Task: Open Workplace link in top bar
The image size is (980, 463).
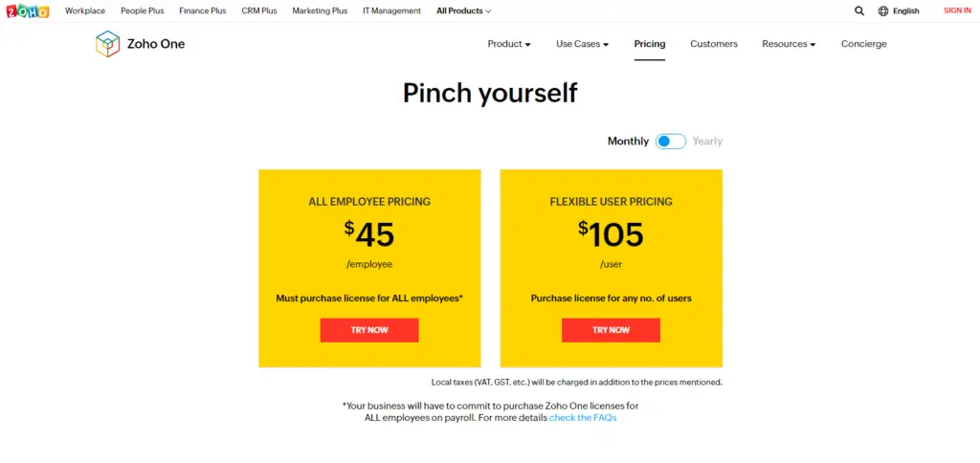Action: tap(85, 11)
